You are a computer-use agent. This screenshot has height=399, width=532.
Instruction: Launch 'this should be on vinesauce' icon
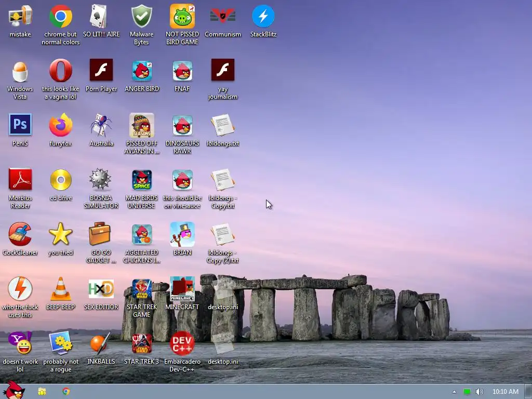point(182,189)
